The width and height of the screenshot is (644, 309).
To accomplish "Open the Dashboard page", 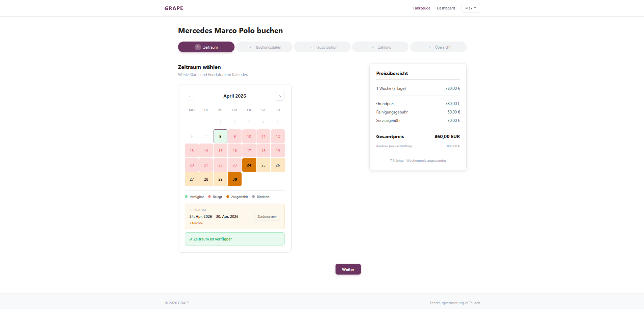I will coord(446,8).
